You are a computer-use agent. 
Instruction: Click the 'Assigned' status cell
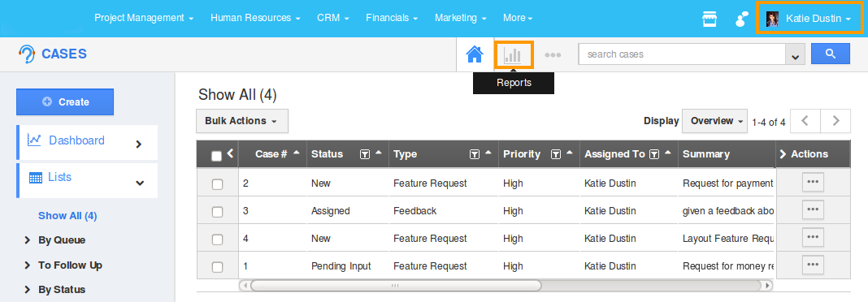pos(331,211)
